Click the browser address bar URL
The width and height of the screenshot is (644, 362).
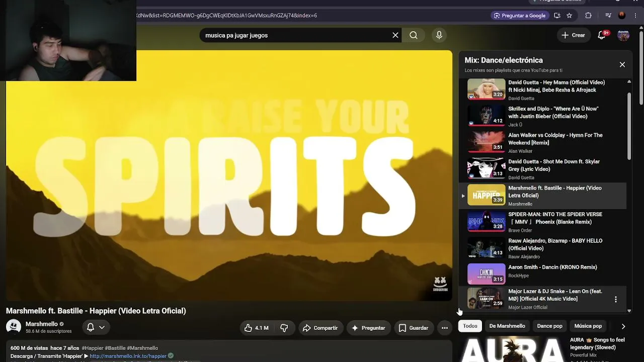tap(226, 16)
